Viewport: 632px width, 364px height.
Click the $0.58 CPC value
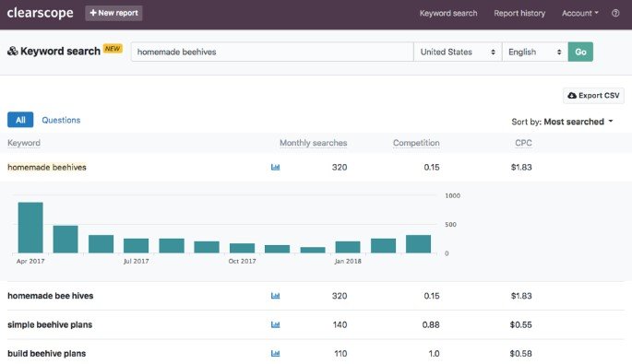point(520,354)
